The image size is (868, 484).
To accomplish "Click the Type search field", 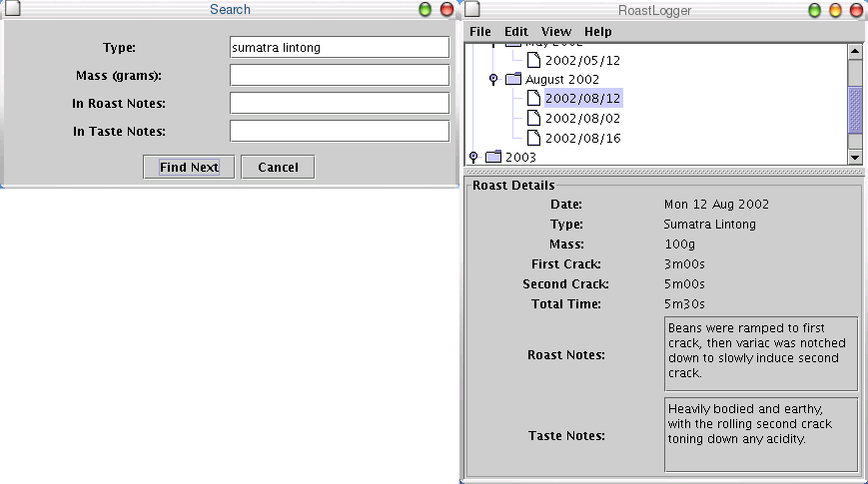I will (339, 47).
